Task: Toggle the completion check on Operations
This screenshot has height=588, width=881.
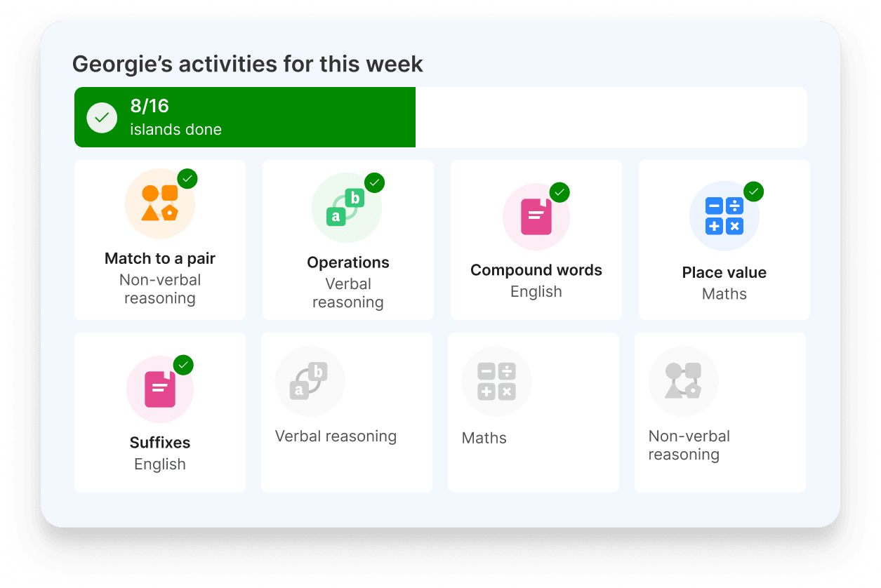Action: [x=374, y=183]
